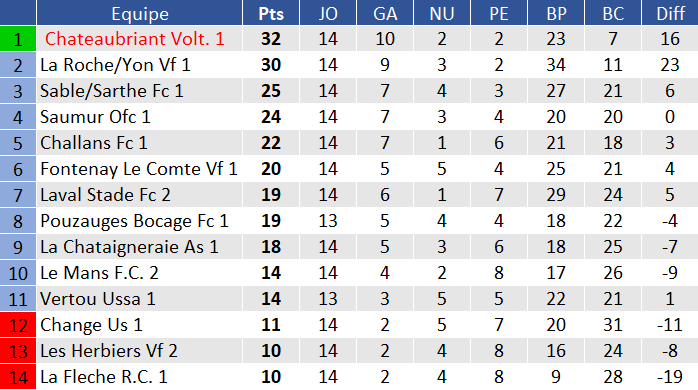
Task: Click the green rank 1 cell
Action: [x=18, y=39]
